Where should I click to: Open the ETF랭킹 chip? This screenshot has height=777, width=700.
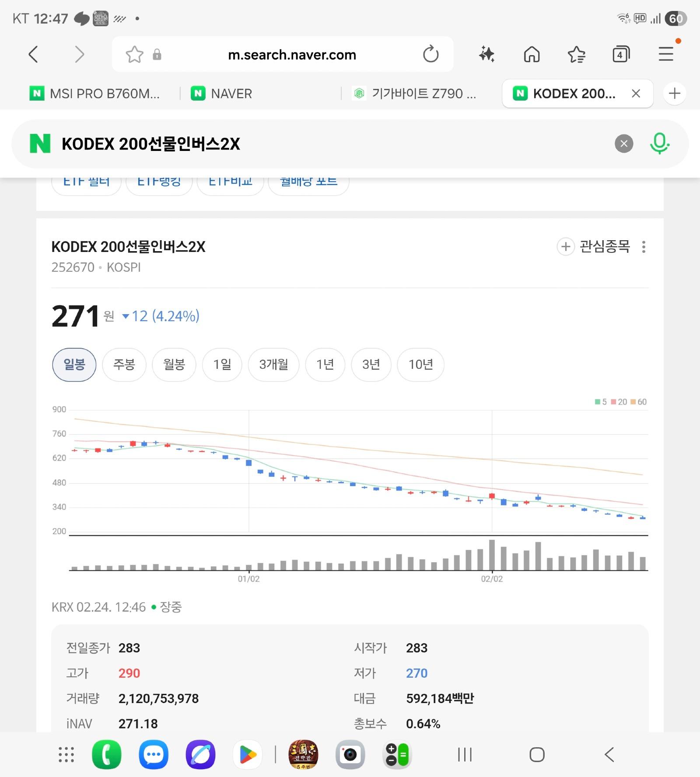(159, 183)
